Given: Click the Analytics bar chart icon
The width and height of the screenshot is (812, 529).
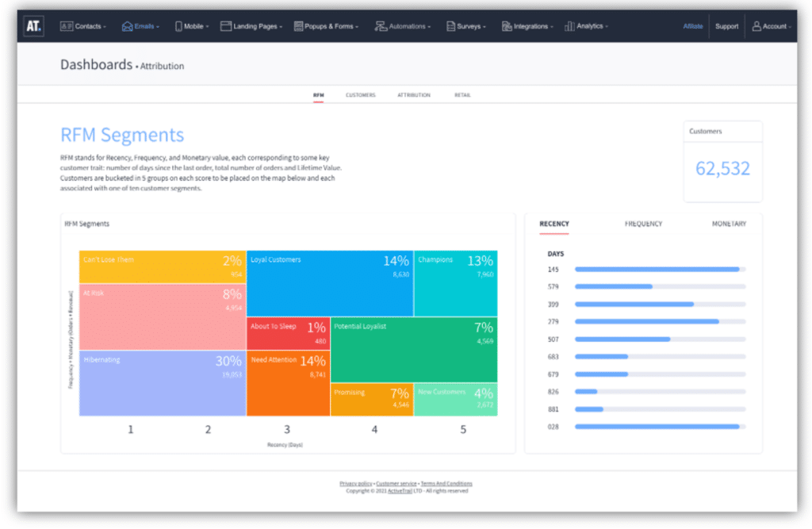Looking at the screenshot, I should [569, 26].
